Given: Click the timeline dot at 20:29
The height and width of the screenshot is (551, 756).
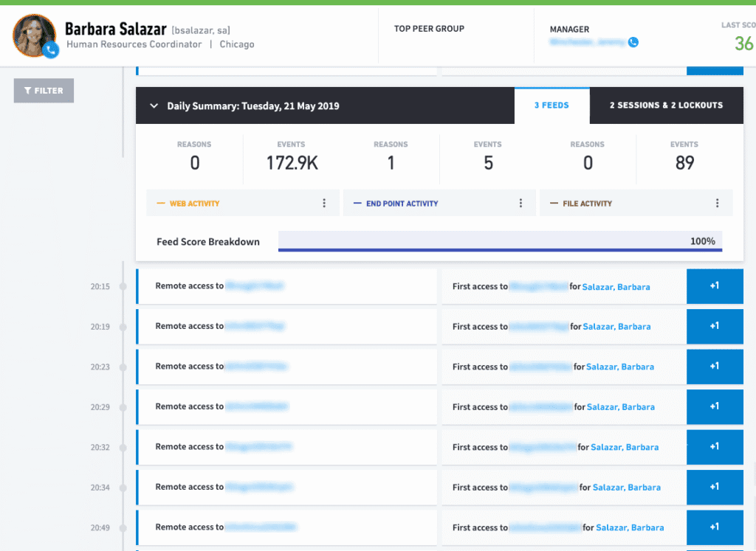Looking at the screenshot, I should pos(123,407).
